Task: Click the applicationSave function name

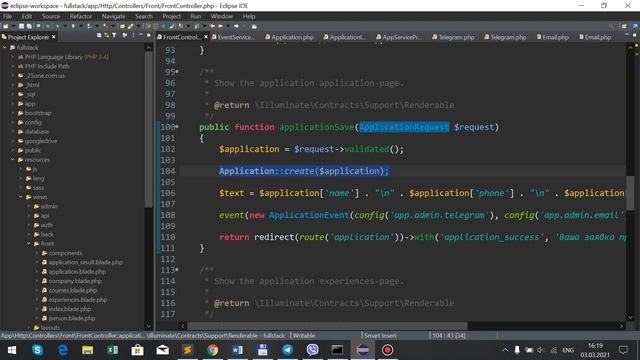Action: [x=317, y=127]
